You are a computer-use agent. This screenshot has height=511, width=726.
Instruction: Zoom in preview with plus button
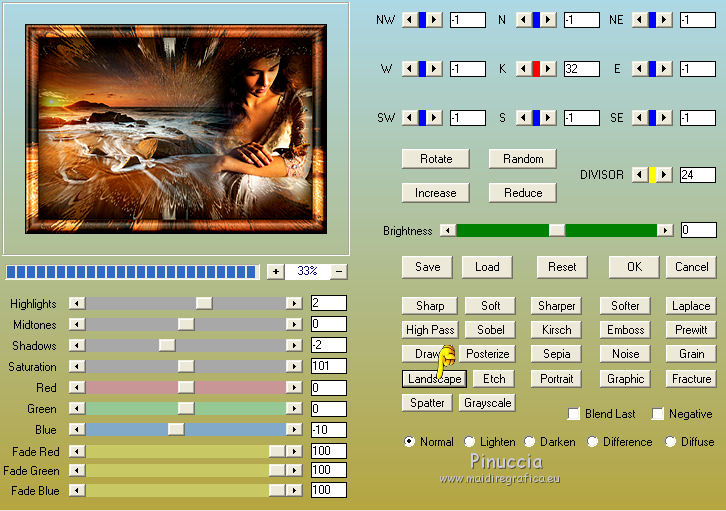click(275, 272)
